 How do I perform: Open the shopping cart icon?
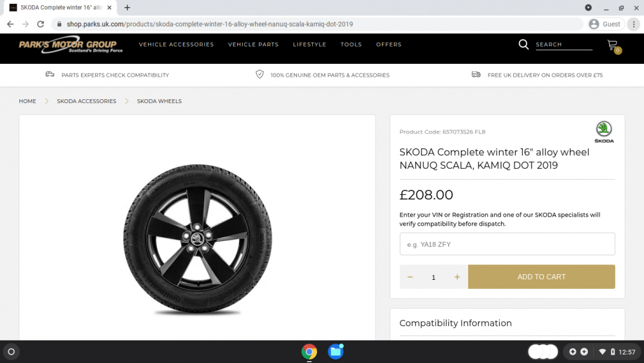click(x=614, y=46)
